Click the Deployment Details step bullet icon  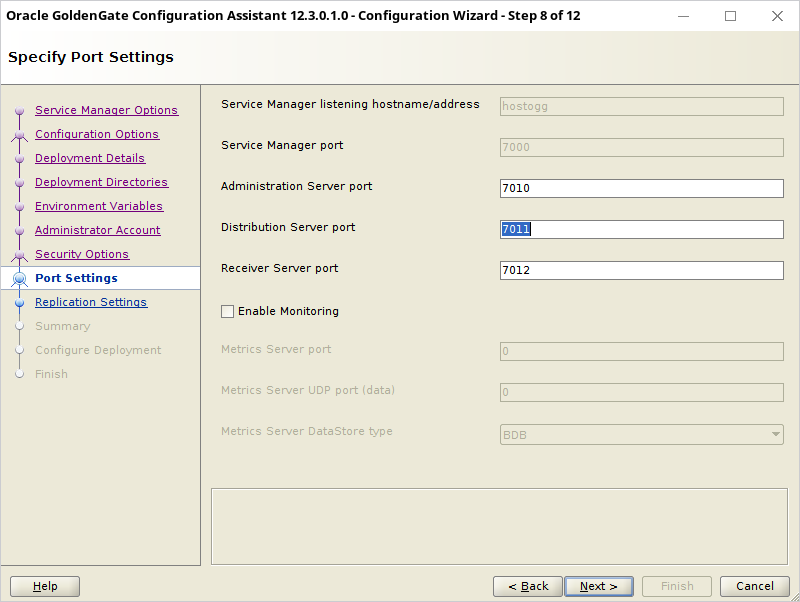click(x=19, y=159)
